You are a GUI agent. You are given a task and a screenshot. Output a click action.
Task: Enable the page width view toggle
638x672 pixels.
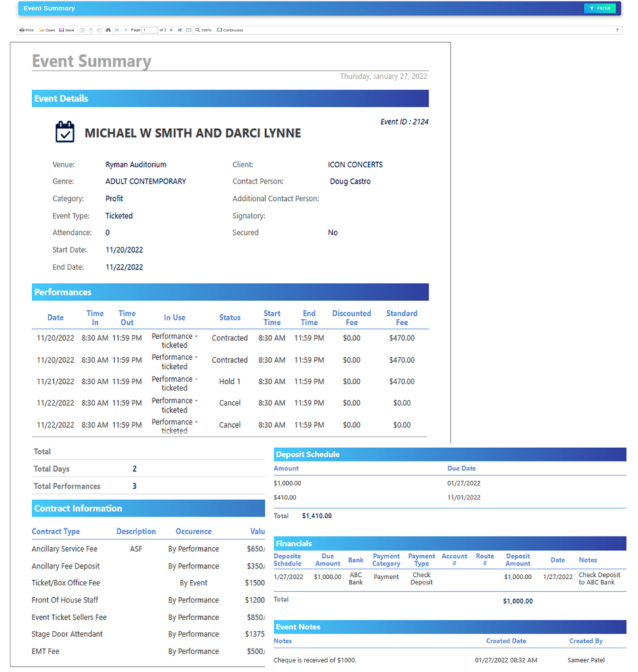click(x=189, y=30)
